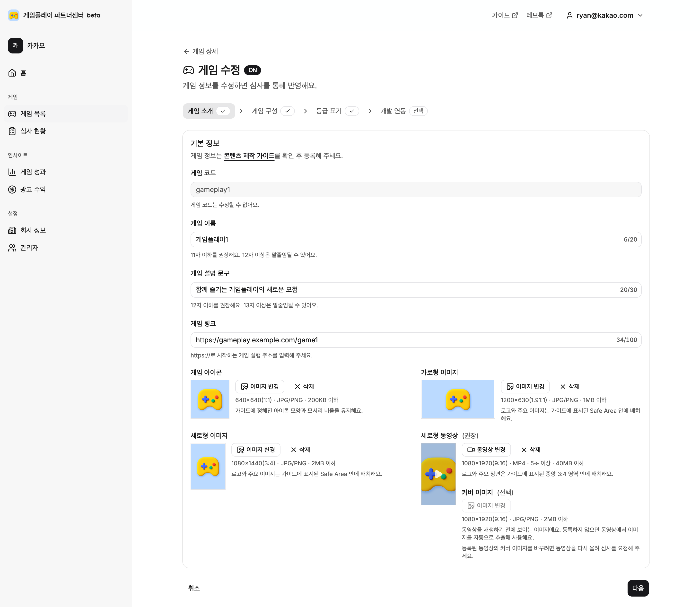
Task: Open the 홈 sidebar item
Action: [x=66, y=73]
